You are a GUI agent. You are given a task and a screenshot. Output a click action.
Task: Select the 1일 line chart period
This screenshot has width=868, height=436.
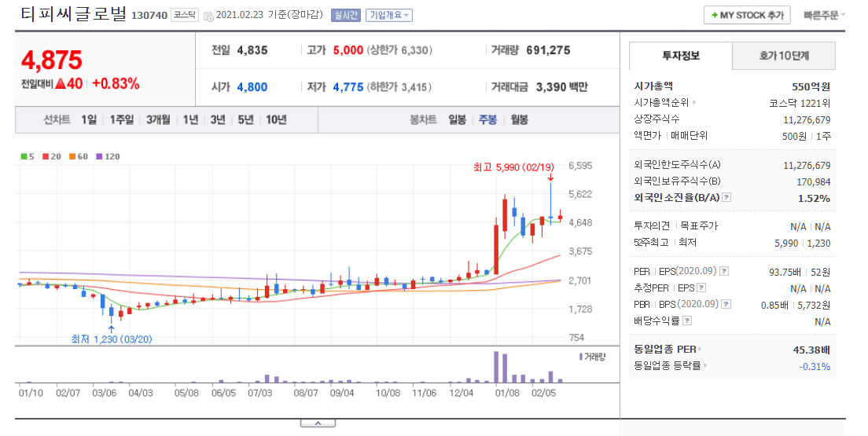tap(89, 119)
